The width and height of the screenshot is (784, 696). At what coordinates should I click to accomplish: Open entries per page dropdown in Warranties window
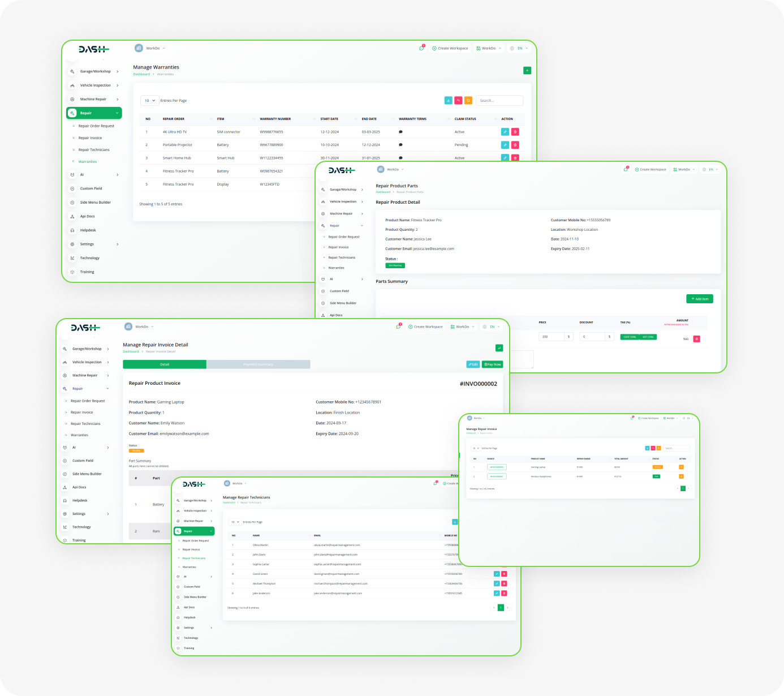[x=150, y=101]
